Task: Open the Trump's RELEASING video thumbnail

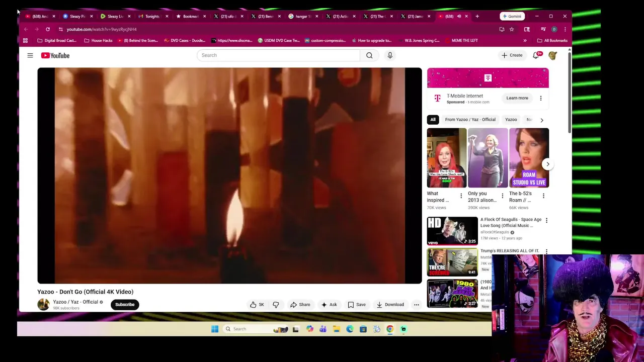Action: click(x=452, y=262)
